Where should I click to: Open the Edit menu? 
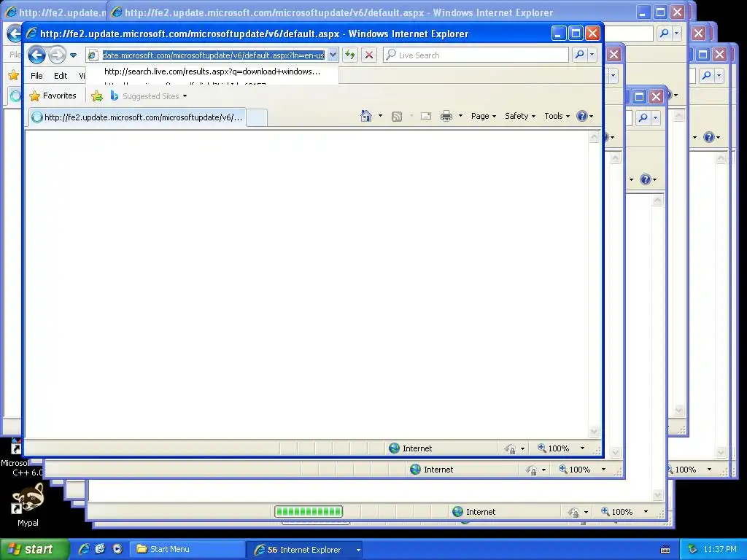[61, 76]
